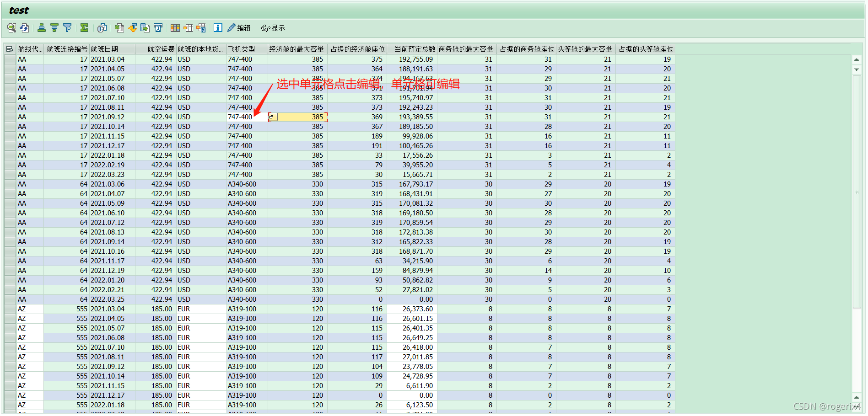Click the Select Layout toolbar icon
The height and width of the screenshot is (416, 868).
[x=188, y=28]
